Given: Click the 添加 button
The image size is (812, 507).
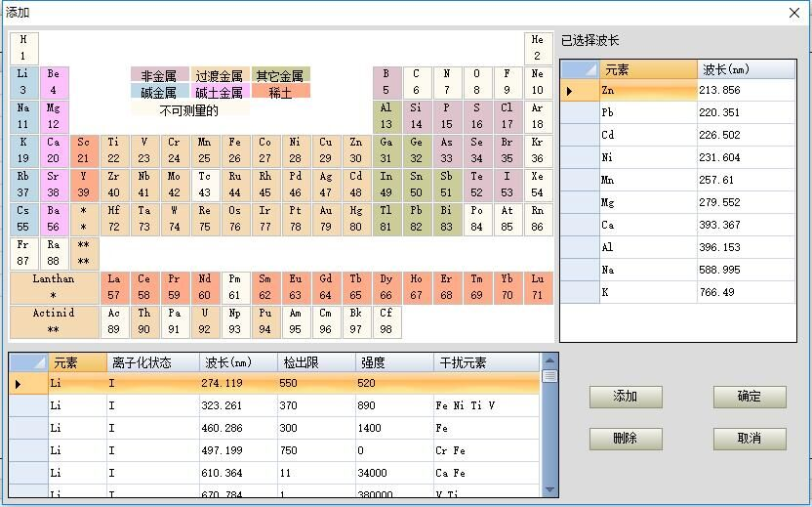Looking at the screenshot, I should 626,397.
